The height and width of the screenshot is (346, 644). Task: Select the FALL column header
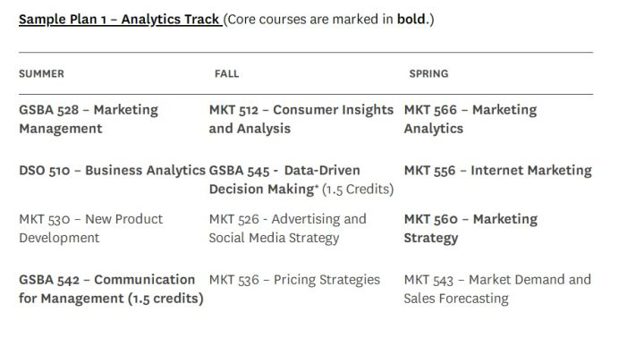click(x=226, y=74)
